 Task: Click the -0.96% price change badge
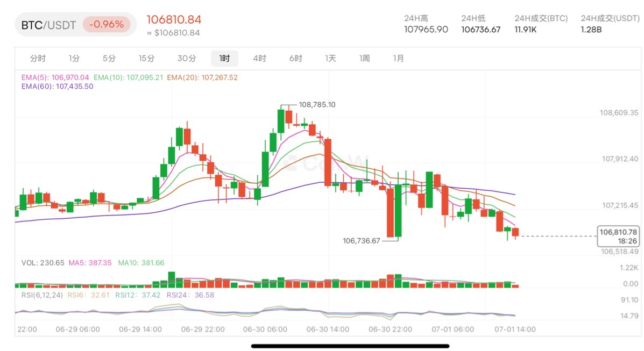click(107, 24)
